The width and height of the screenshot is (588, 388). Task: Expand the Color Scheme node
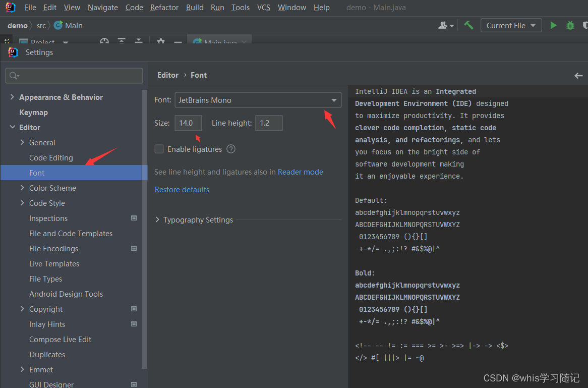[x=22, y=188]
